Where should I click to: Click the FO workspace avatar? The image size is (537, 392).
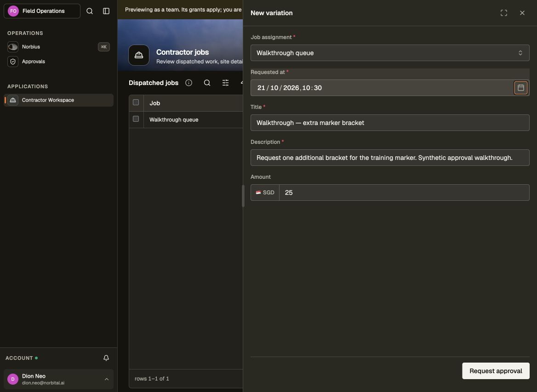13,11
